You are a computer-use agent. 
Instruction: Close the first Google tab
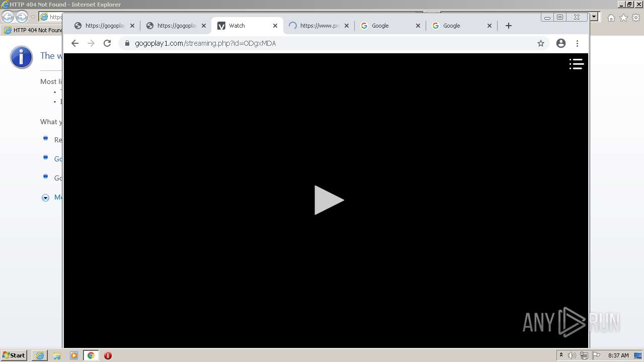[418, 26]
